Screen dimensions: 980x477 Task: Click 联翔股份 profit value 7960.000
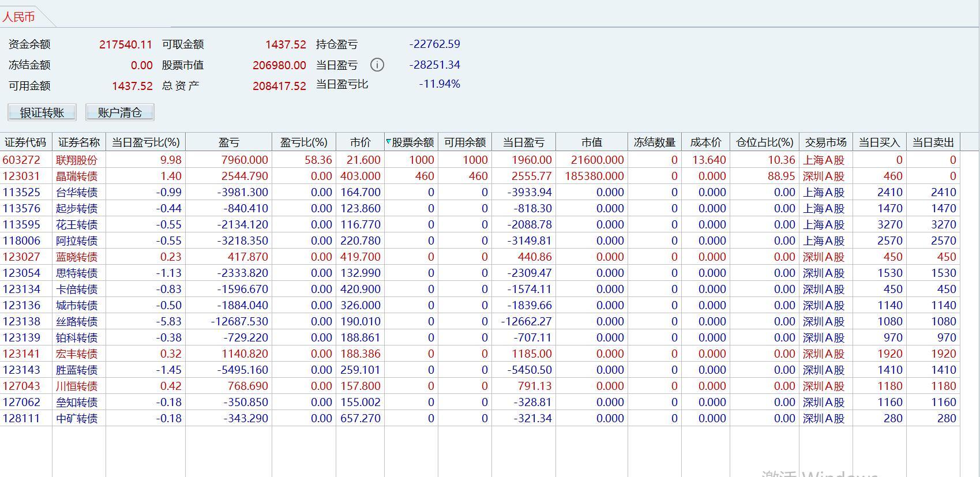pos(245,160)
